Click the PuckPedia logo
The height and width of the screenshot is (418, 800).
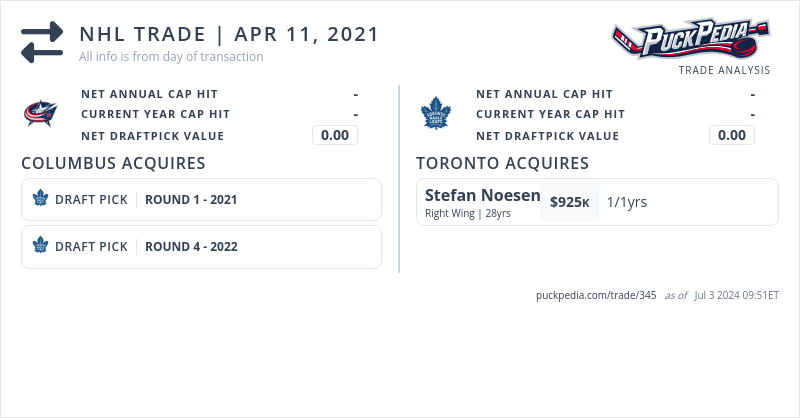click(x=690, y=40)
